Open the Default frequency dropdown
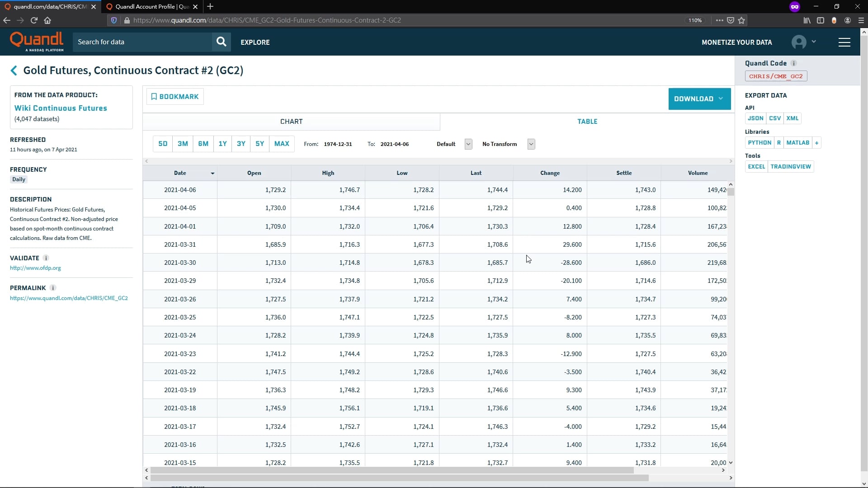 468,144
